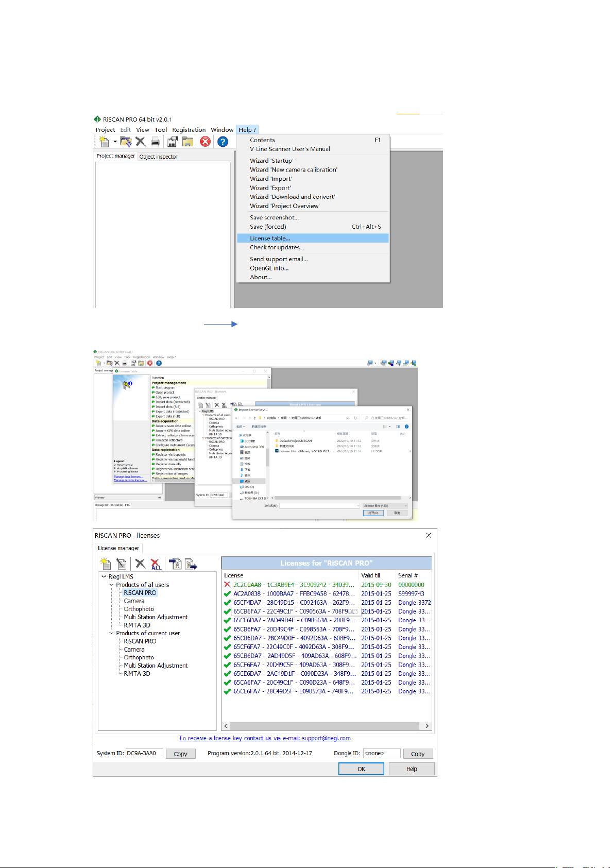Click the license list horizontal scrollbar

tap(325, 726)
